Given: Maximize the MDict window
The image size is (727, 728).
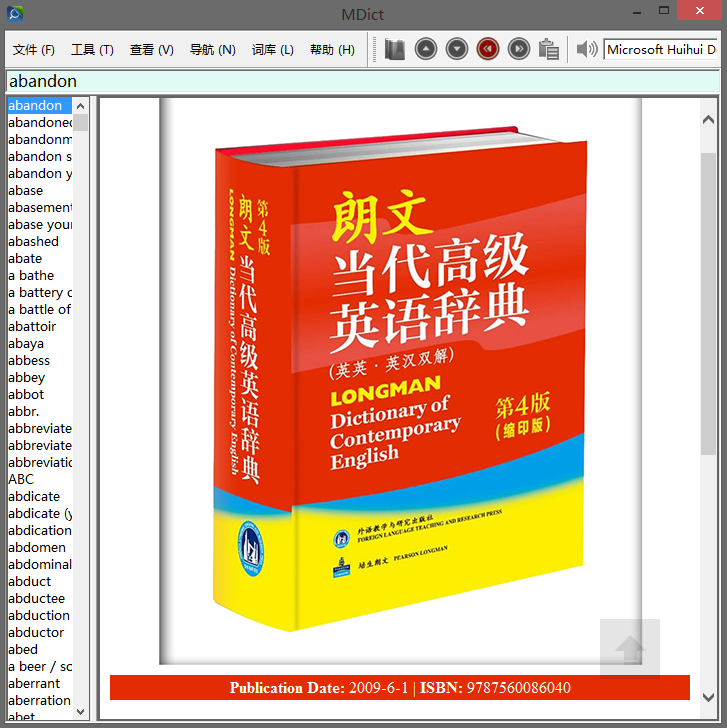Looking at the screenshot, I should click(x=664, y=11).
